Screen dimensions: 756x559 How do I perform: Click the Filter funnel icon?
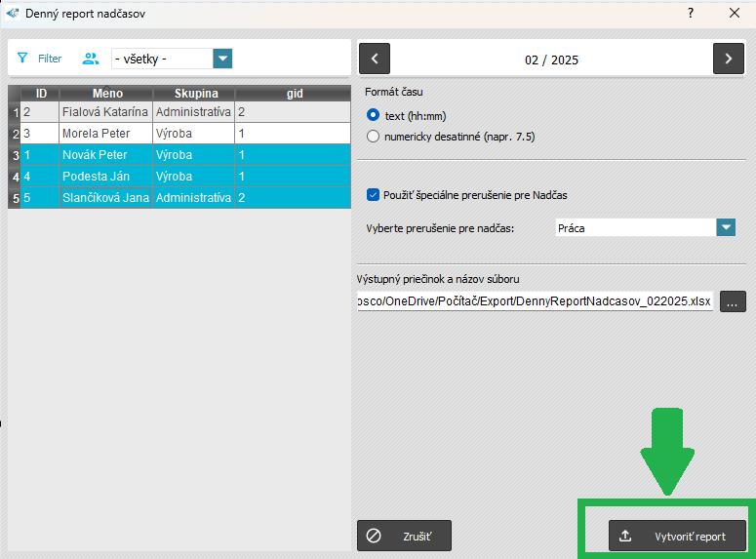click(x=22, y=59)
